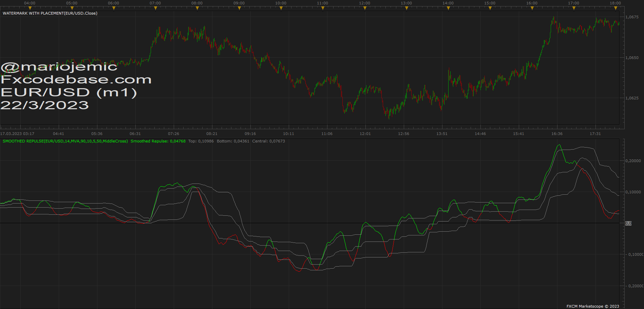Click the highlighted 0,0 zero level label
Screen dimensions: 644x309
(628, 223)
